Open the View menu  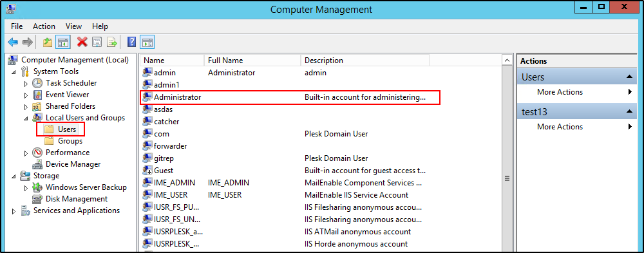(74, 26)
